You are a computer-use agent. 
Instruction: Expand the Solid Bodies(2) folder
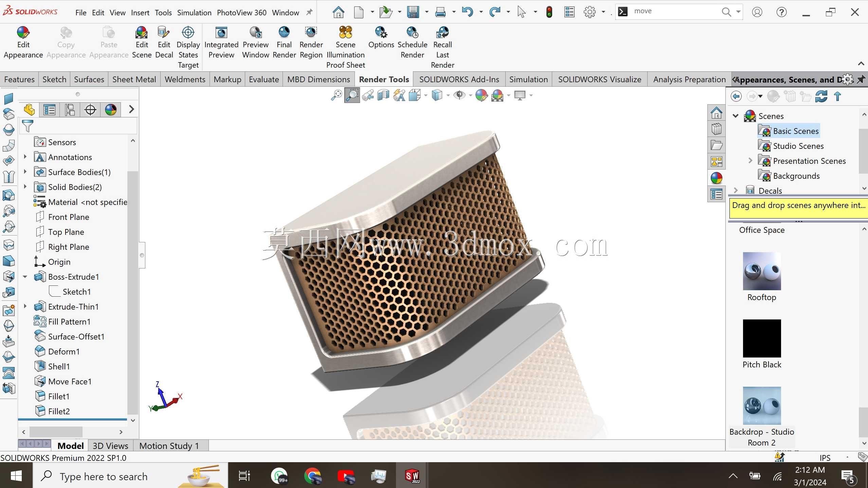(x=25, y=187)
